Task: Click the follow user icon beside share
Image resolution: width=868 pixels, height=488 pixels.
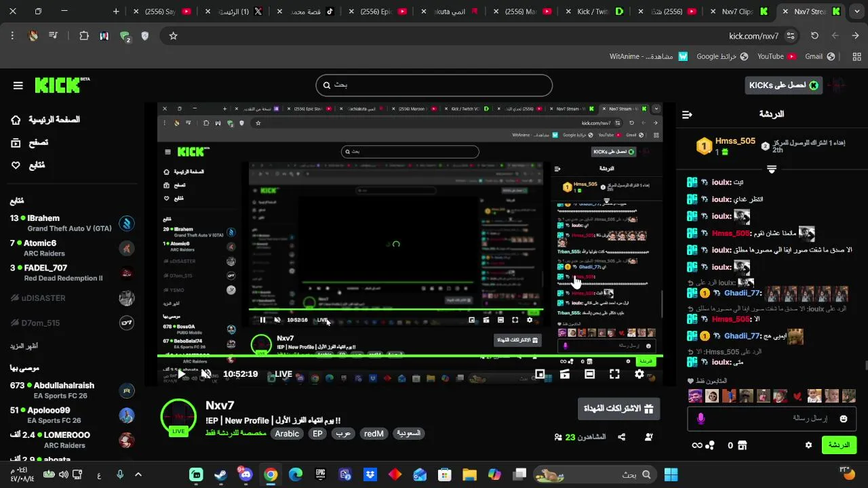Action: (649, 437)
